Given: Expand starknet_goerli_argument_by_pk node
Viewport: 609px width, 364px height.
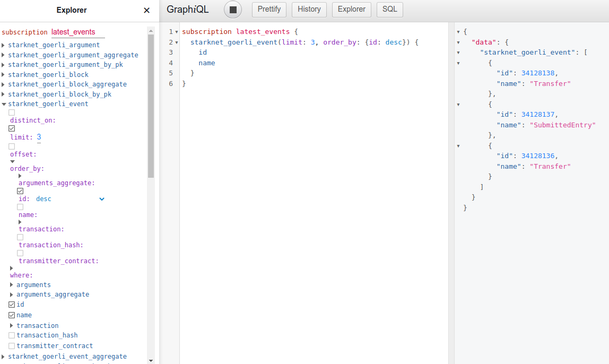Looking at the screenshot, I should tap(4, 65).
